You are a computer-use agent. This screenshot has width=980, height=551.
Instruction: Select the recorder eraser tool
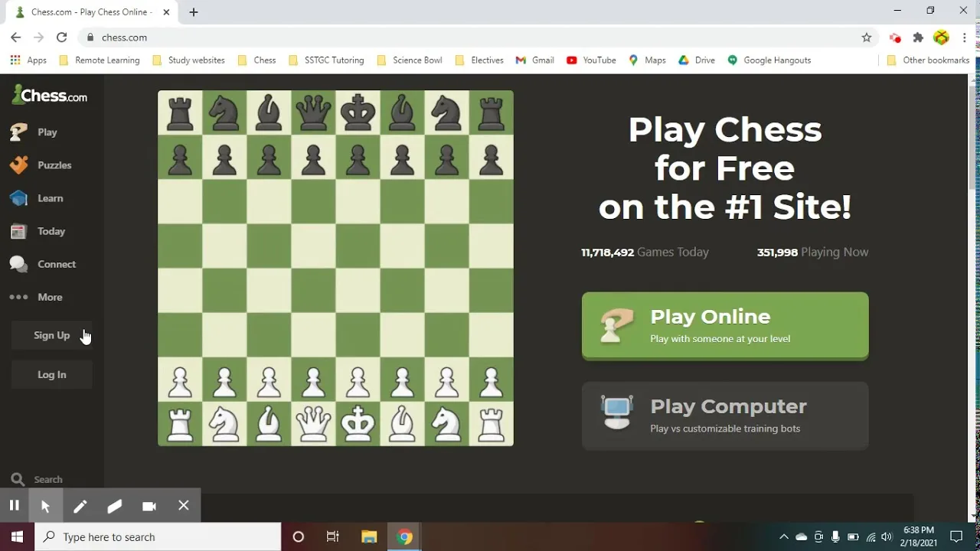click(114, 505)
